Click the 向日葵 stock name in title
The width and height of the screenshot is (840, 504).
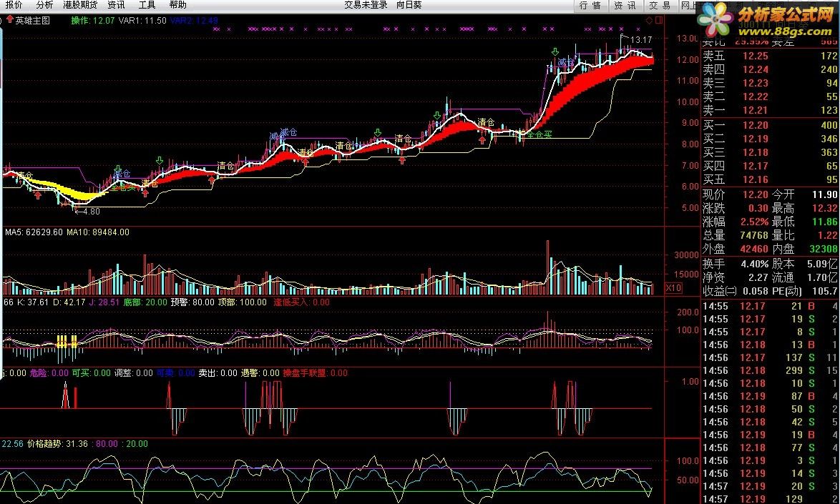(x=409, y=5)
